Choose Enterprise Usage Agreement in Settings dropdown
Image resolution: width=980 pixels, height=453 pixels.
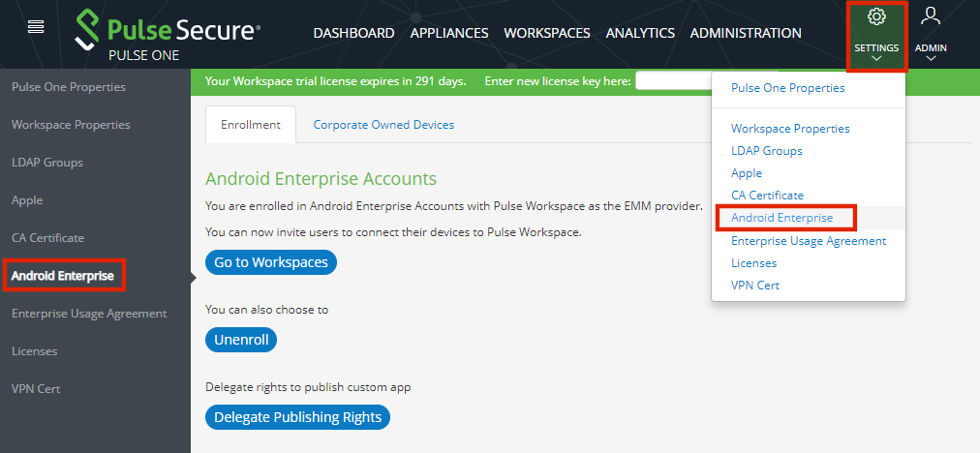[809, 241]
